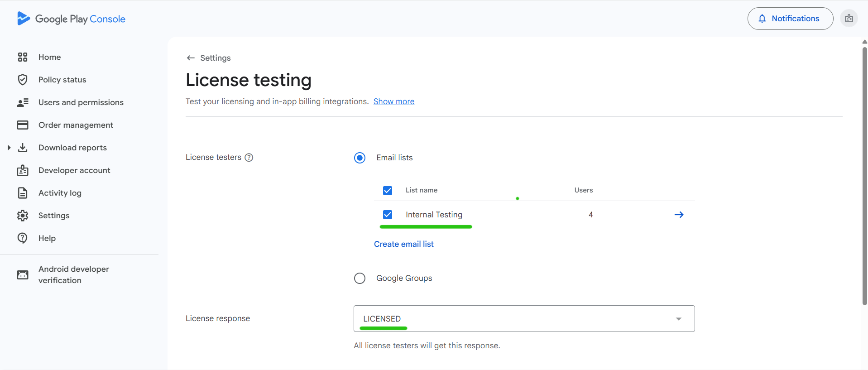Click the List name column header
Viewport: 868px width, 370px height.
tap(422, 190)
